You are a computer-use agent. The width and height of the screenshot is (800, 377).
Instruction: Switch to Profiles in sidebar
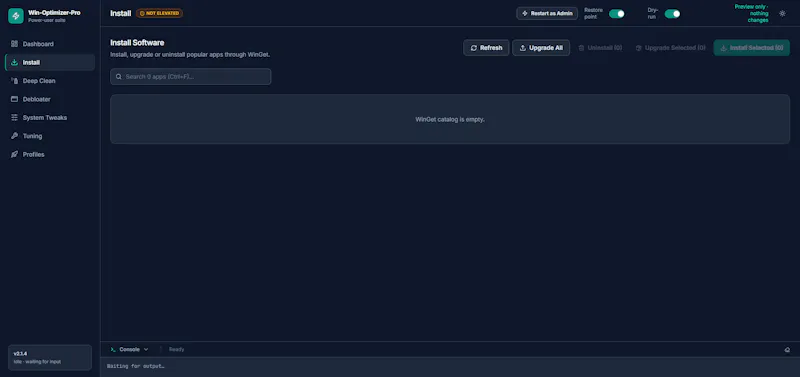click(50, 154)
